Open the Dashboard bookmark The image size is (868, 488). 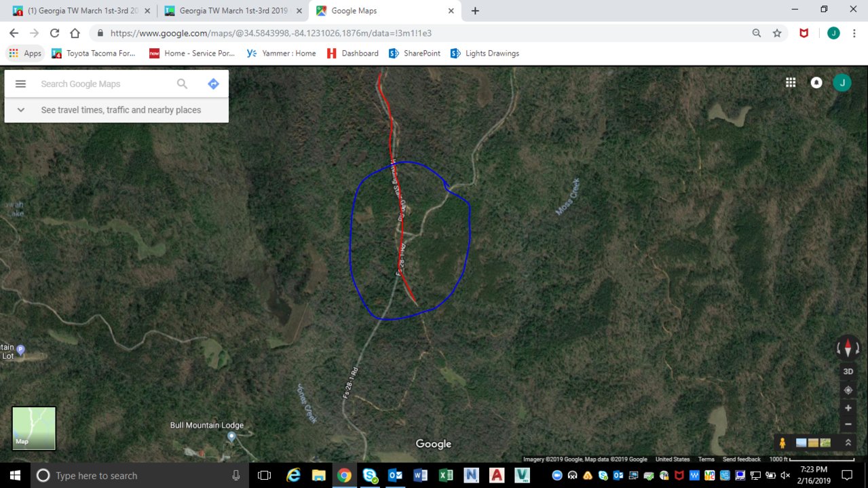tap(353, 53)
